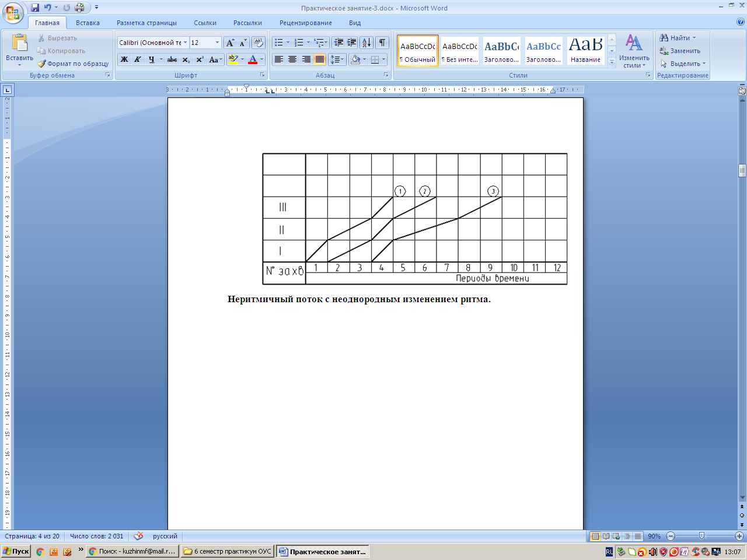747x560 pixels.
Task: Open the font size dropdown showing 12
Action: tap(218, 43)
